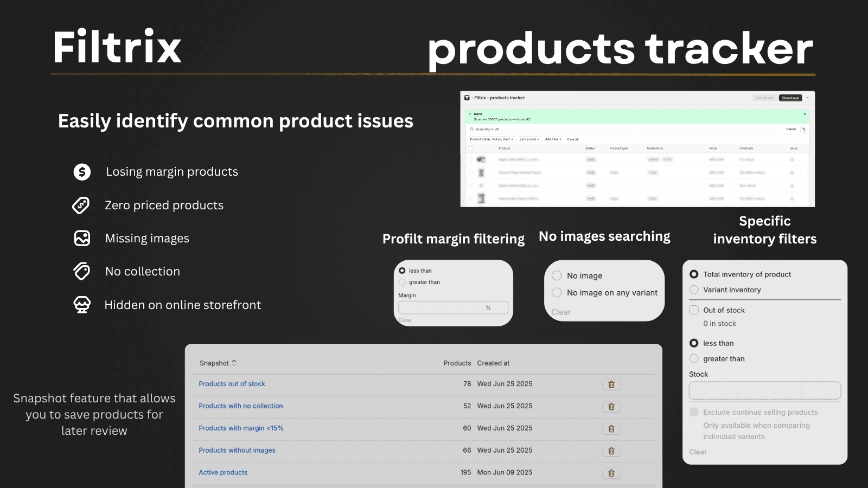
Task: Select the Variant inventory radio button
Action: point(694,290)
